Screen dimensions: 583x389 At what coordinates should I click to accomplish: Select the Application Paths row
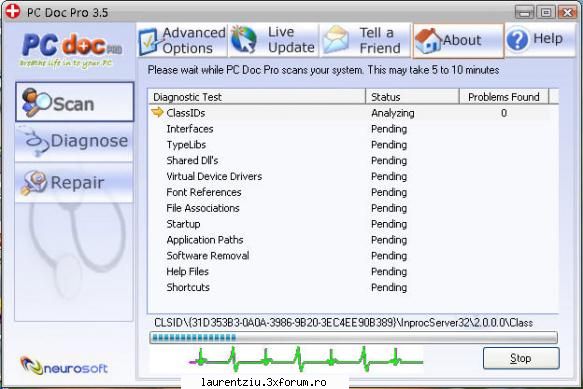coord(350,240)
